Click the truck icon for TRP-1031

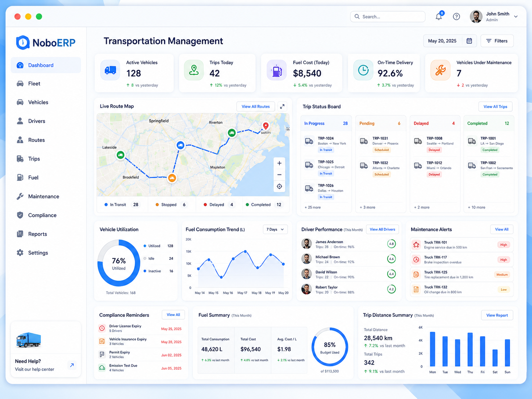(364, 141)
